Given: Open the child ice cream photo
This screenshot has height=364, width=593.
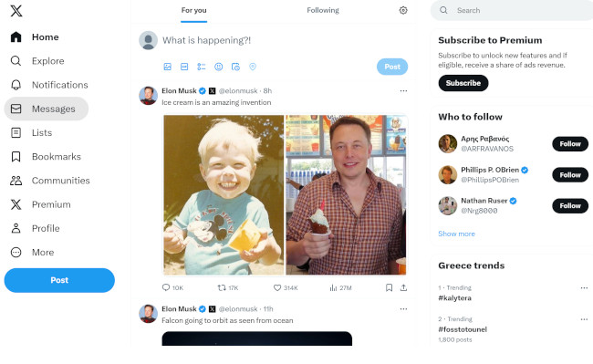Looking at the screenshot, I should 224,194.
